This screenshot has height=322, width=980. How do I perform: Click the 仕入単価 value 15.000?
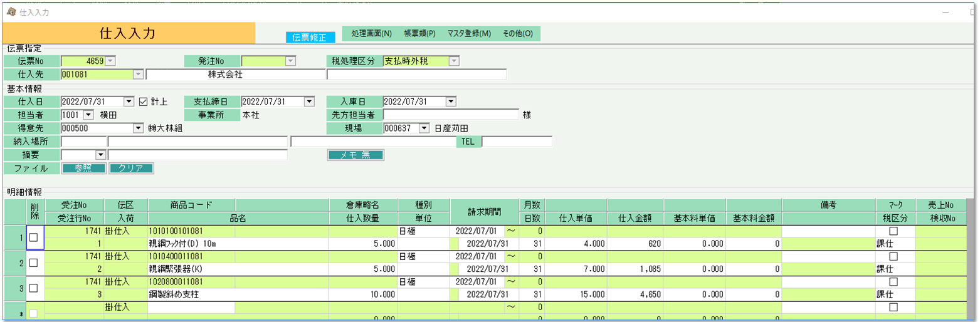tap(576, 293)
